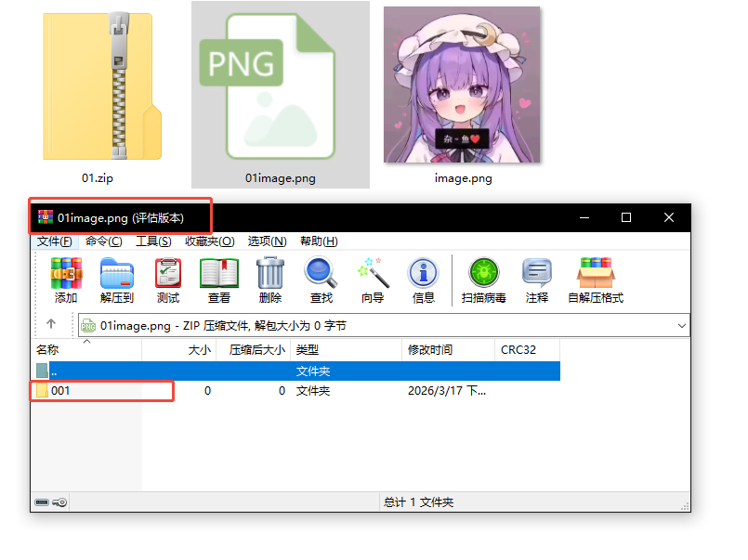This screenshot has width=748, height=560.
Task: Click the 测试 (Test) toolbar icon
Action: (x=168, y=274)
